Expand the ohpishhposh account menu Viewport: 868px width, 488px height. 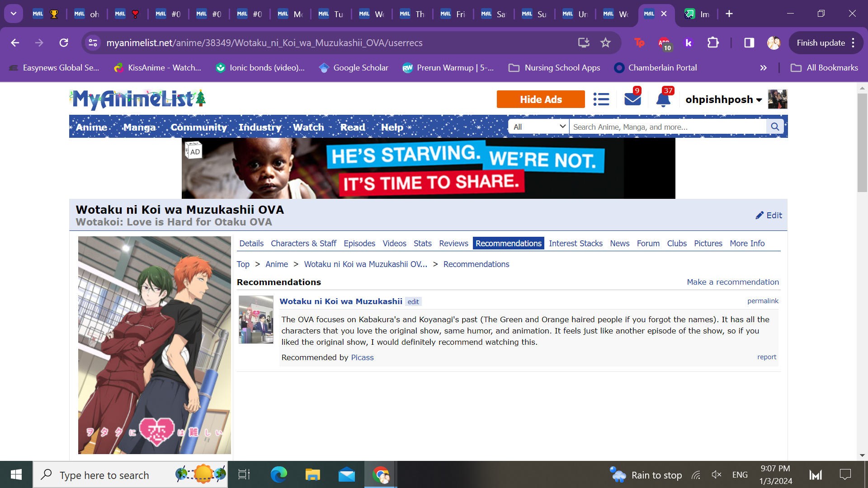(x=724, y=99)
